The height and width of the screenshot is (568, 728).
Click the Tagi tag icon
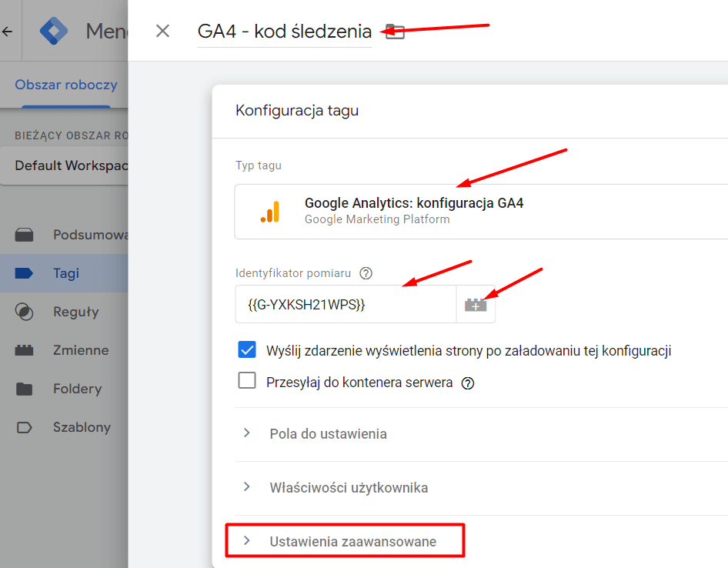[x=24, y=273]
